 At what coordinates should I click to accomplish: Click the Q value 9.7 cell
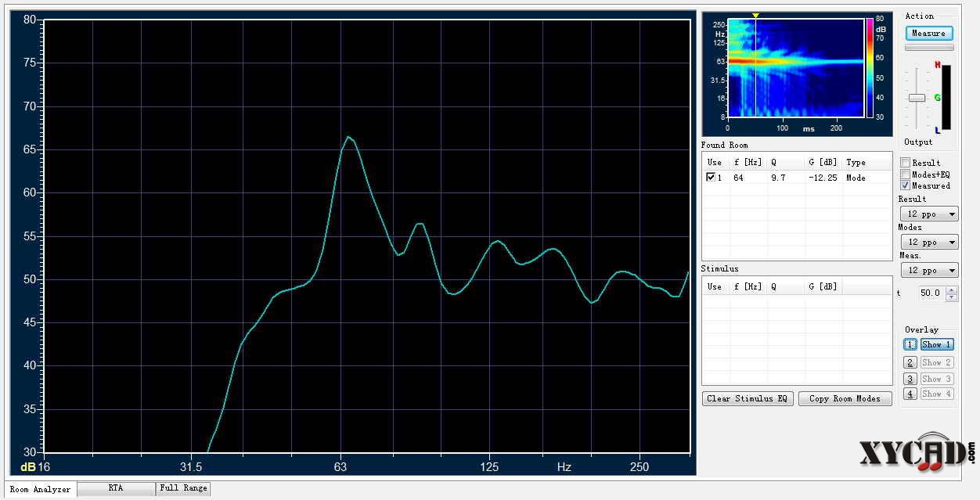coord(777,178)
